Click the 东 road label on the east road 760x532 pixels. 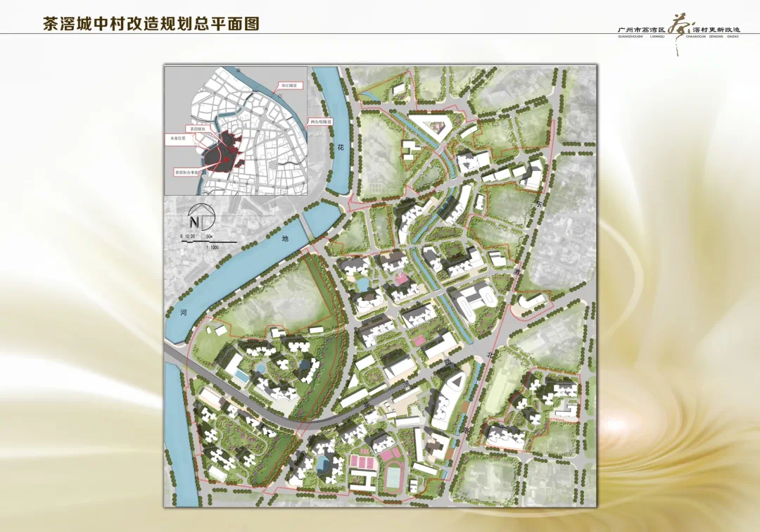coord(539,203)
